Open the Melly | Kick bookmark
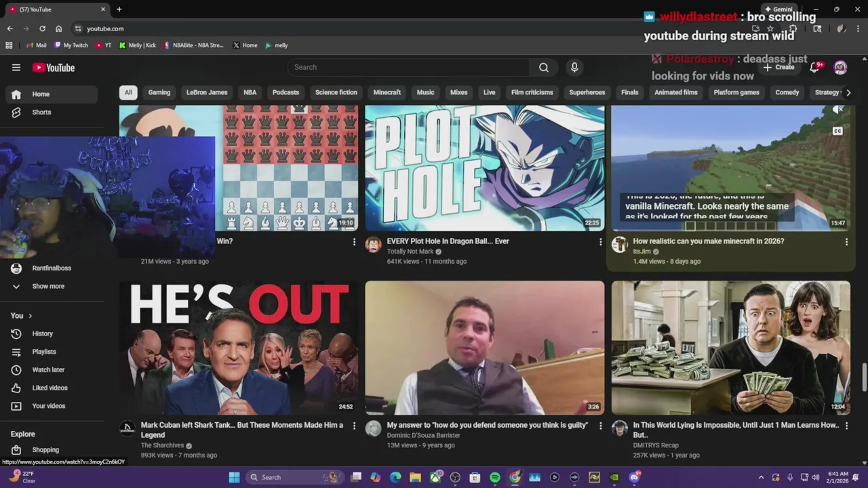The image size is (868, 488). point(138,45)
